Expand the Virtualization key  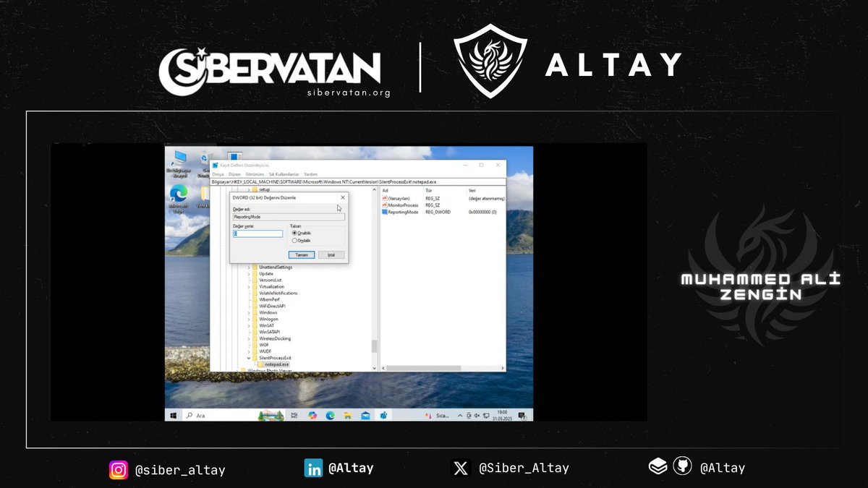pos(249,287)
